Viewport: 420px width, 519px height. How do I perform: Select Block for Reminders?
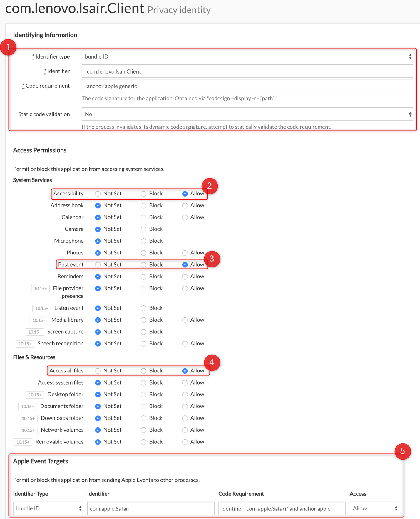(143, 277)
